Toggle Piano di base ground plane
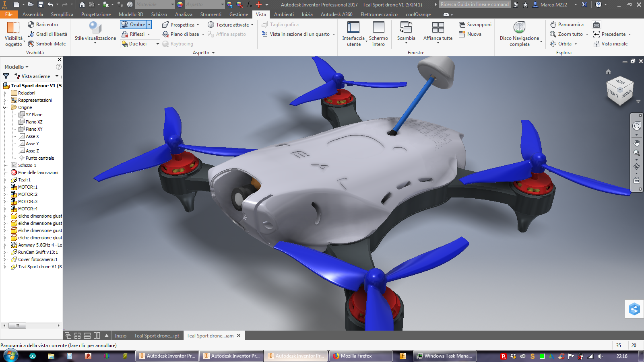 (181, 34)
